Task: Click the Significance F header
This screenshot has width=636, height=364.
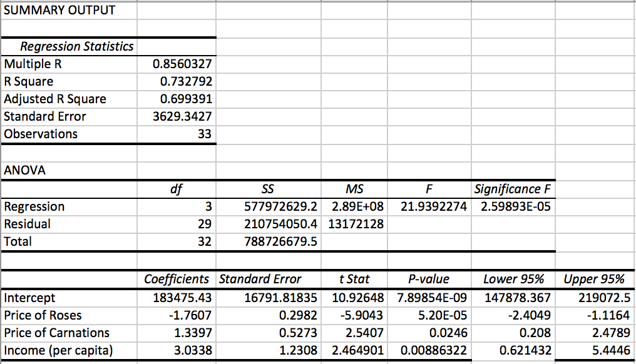Action: [x=513, y=189]
